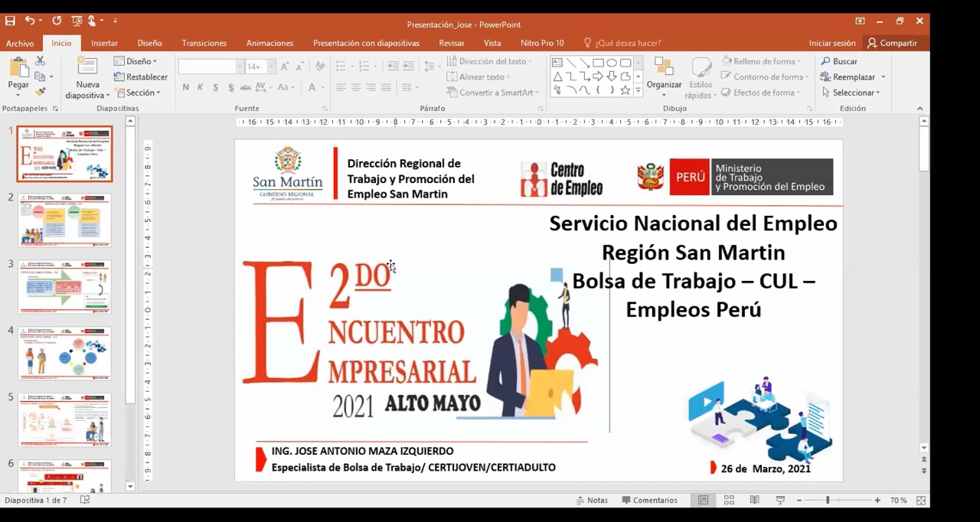Screen dimensions: 980x522
Task: Switch to the Insertar tab
Action: pos(104,44)
